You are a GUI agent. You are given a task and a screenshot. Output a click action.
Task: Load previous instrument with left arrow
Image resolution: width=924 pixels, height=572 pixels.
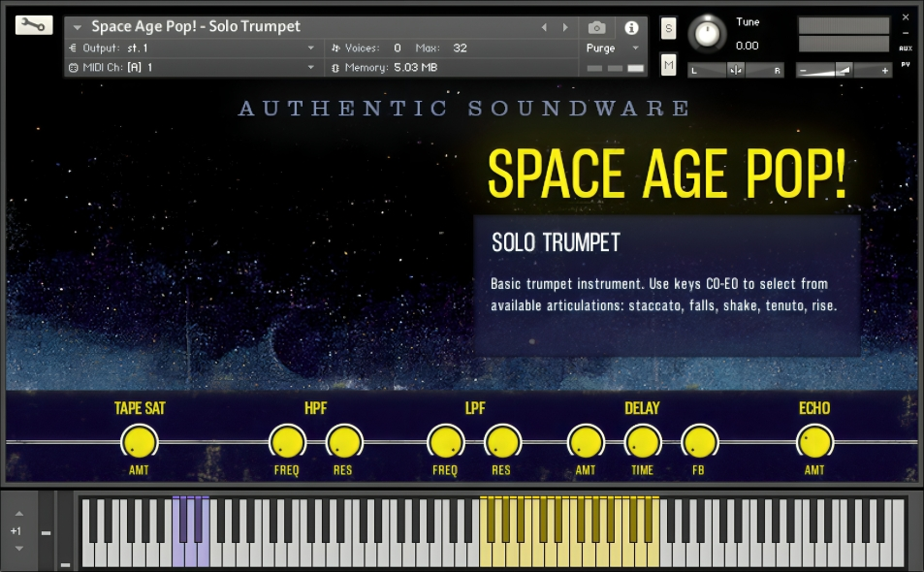[x=544, y=27]
